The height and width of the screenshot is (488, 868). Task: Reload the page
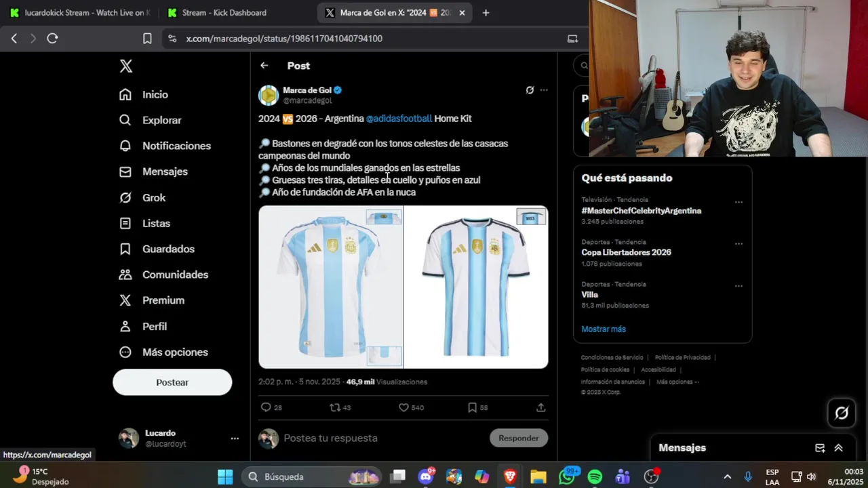tap(52, 39)
